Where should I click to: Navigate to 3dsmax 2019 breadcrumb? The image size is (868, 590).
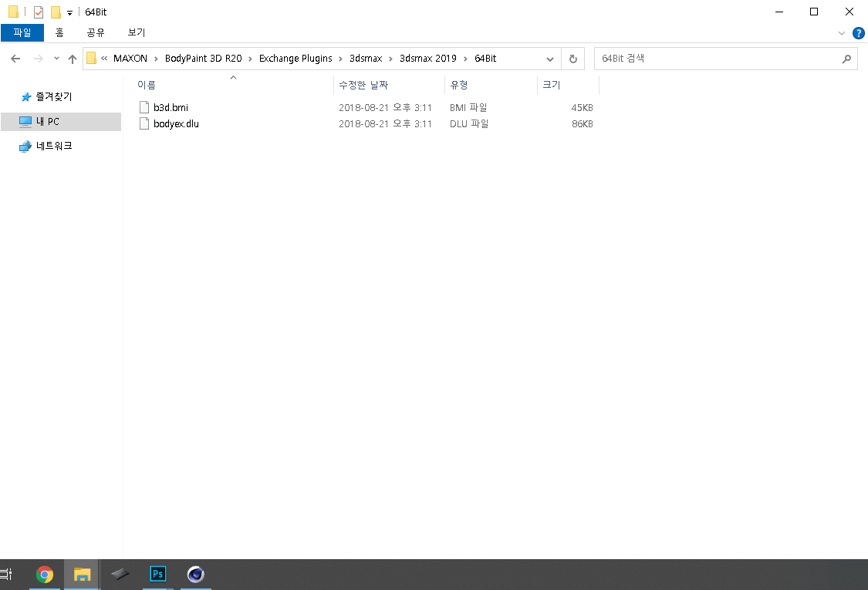pyautogui.click(x=428, y=59)
